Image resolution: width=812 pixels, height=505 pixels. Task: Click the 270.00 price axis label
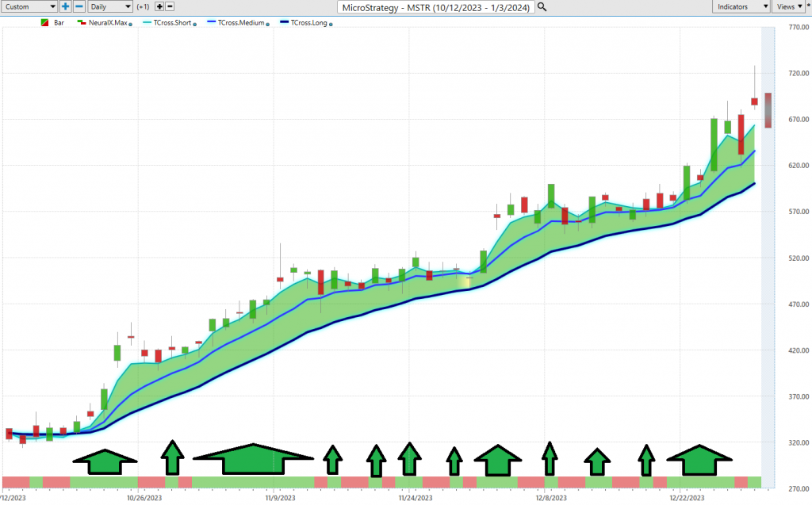point(799,488)
